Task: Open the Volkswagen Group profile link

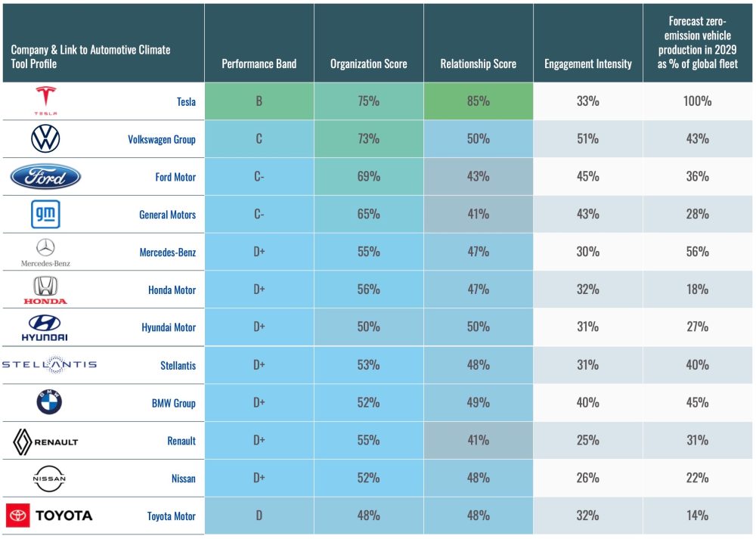Action: tap(162, 139)
